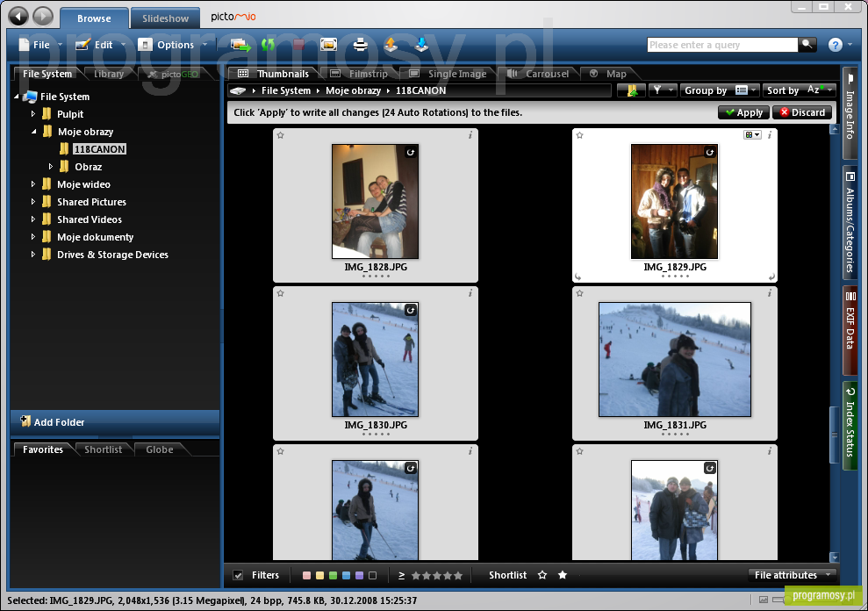This screenshot has height=611, width=868.
Task: Click the red stop icon in toolbar
Action: (x=299, y=45)
